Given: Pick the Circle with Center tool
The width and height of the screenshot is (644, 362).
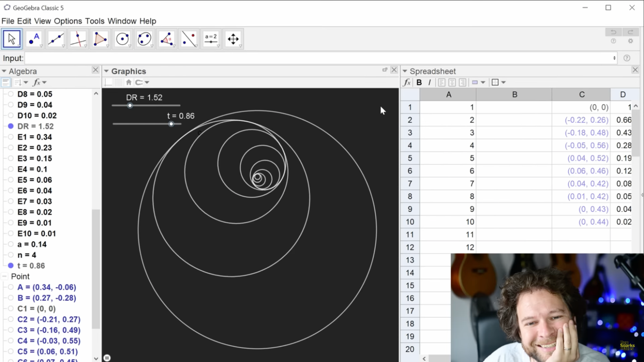Looking at the screenshot, I should tap(122, 39).
